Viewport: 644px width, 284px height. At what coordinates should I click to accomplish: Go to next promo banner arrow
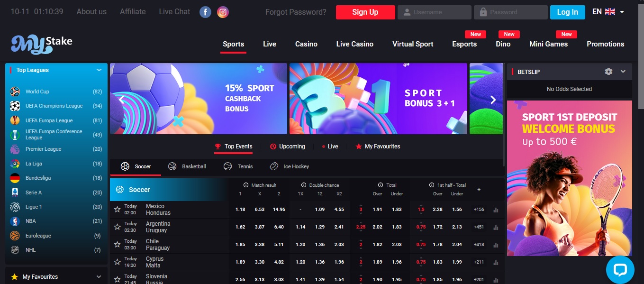pyautogui.click(x=493, y=100)
